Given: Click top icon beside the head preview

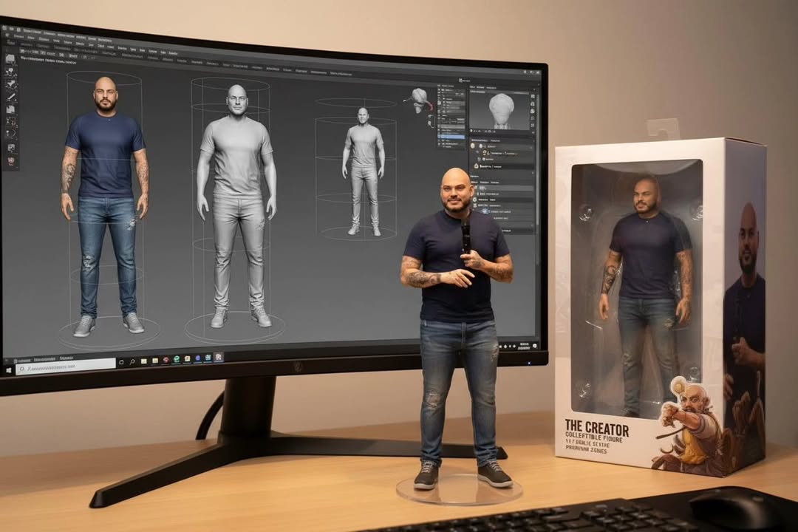Looking at the screenshot, I should (x=533, y=96).
